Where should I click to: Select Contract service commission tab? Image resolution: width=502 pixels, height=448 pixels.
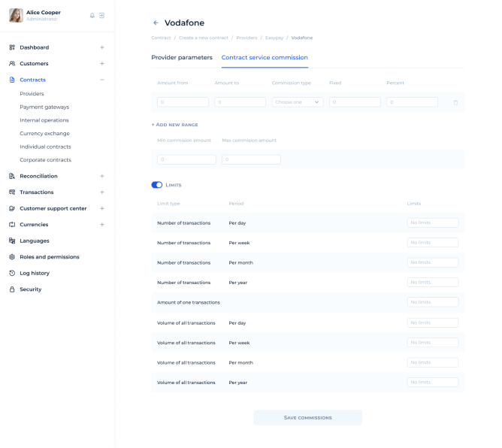click(265, 58)
